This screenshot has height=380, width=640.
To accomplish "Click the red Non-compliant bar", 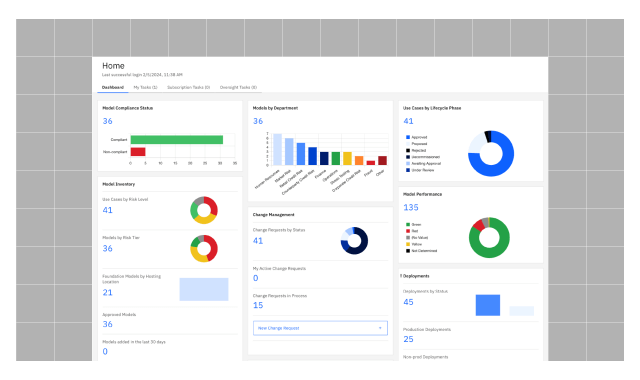I will 138,152.
